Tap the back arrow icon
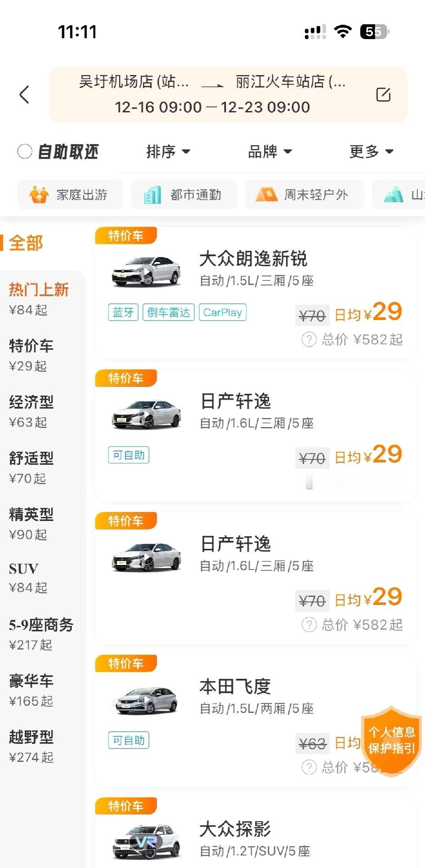425x868 pixels. [x=24, y=94]
